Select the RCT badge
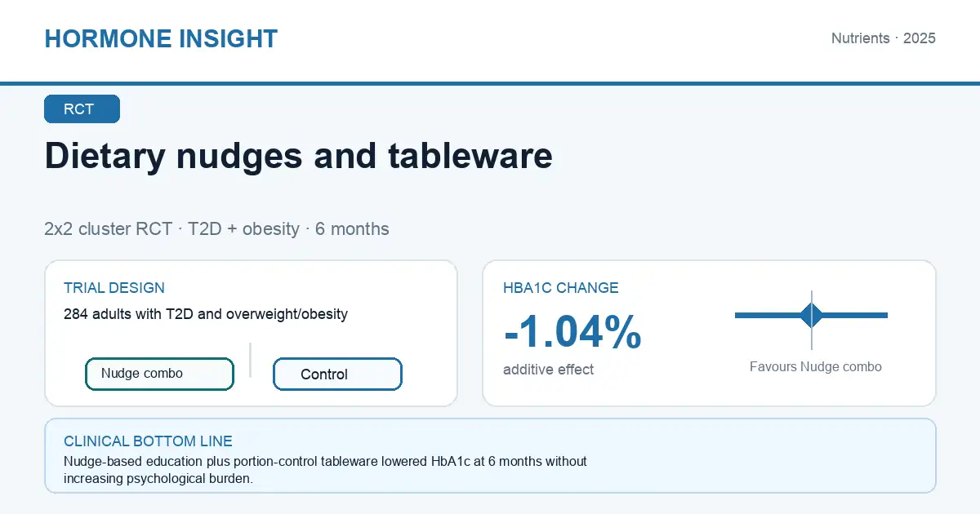This screenshot has width=980, height=514. [x=82, y=109]
